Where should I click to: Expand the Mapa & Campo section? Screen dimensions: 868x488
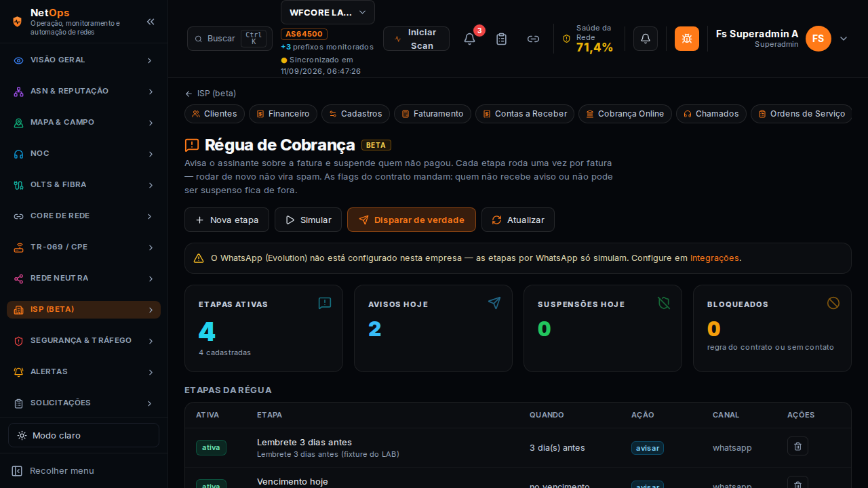pos(83,123)
